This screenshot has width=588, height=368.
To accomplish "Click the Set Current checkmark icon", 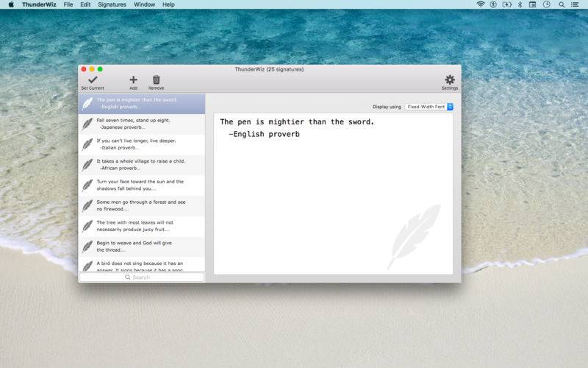I will point(92,79).
